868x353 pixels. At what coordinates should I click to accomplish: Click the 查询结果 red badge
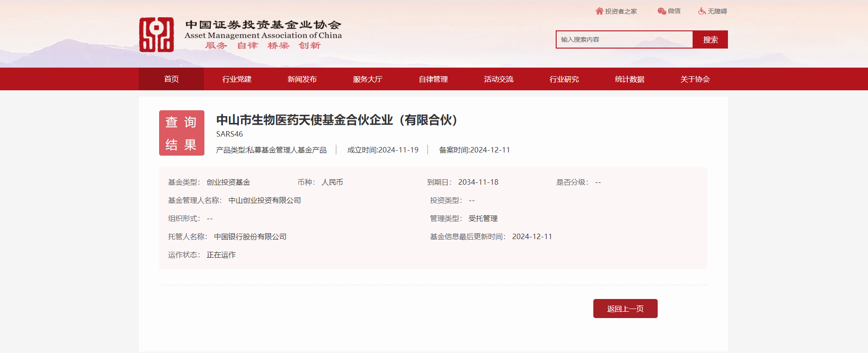181,133
